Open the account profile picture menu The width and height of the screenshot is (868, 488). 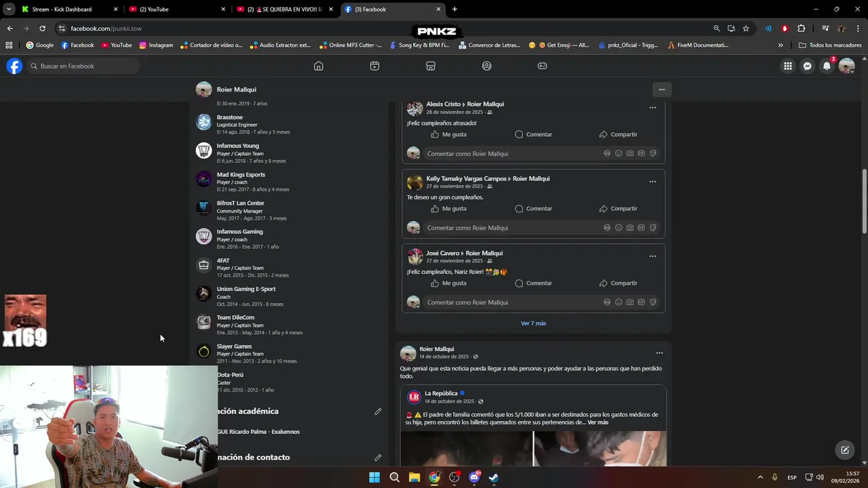[846, 66]
